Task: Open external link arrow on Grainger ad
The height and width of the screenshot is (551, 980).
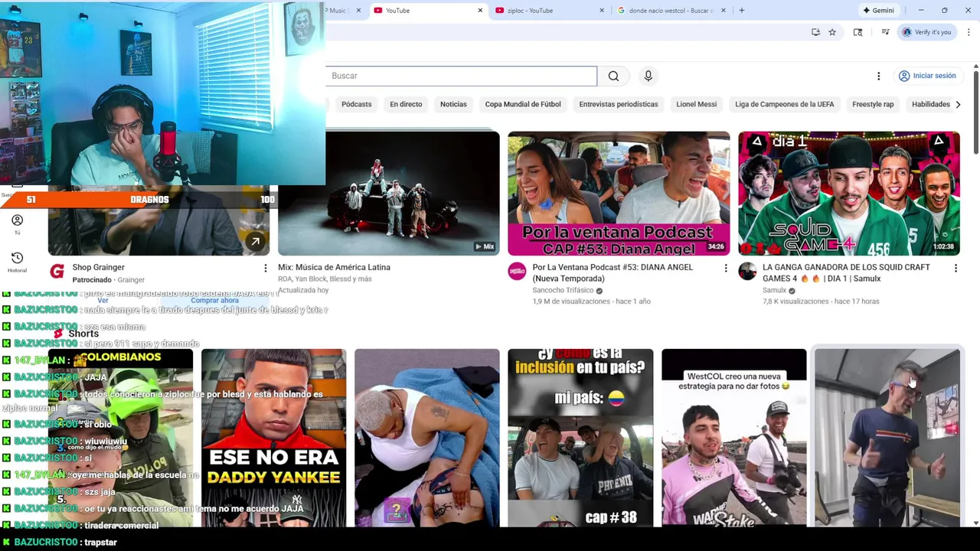Action: coord(255,242)
